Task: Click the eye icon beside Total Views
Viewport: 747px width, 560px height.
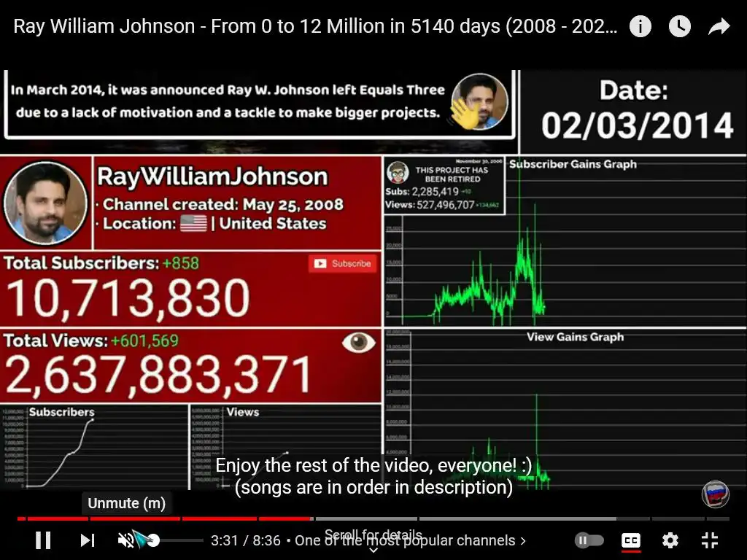Action: [358, 342]
